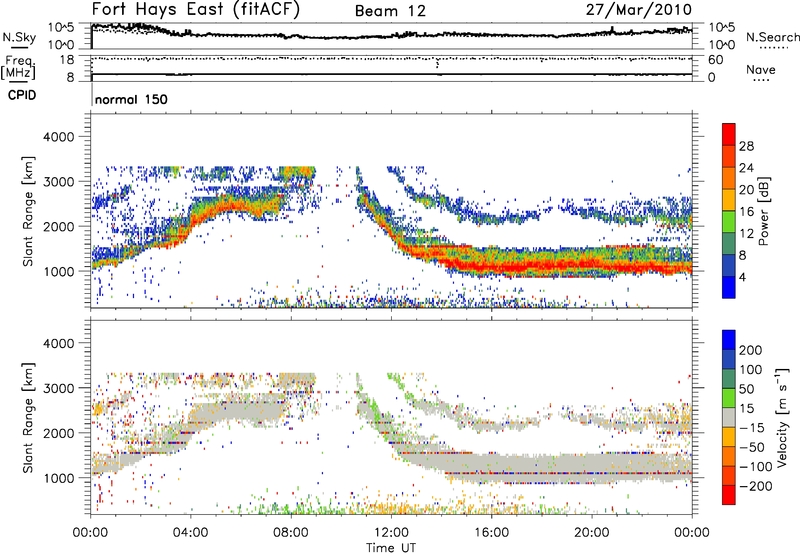Pick the light green segment of Velocity colorbar
The image size is (800, 554).
(x=729, y=398)
